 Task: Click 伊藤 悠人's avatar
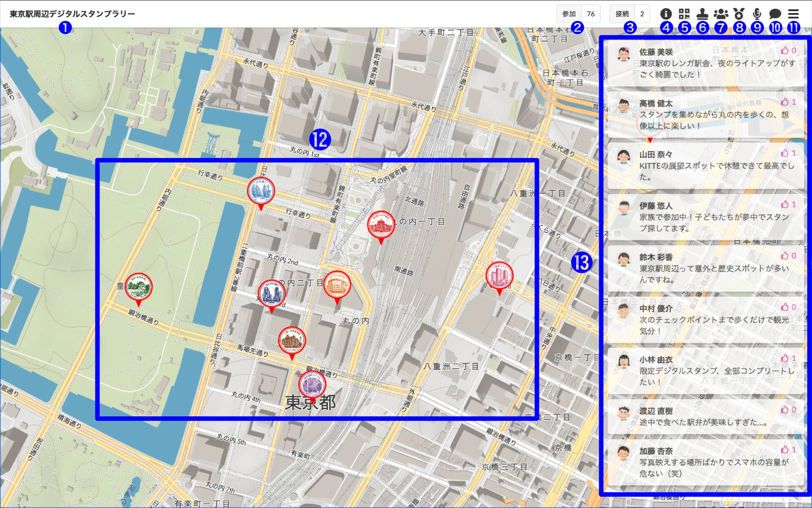[x=624, y=208]
